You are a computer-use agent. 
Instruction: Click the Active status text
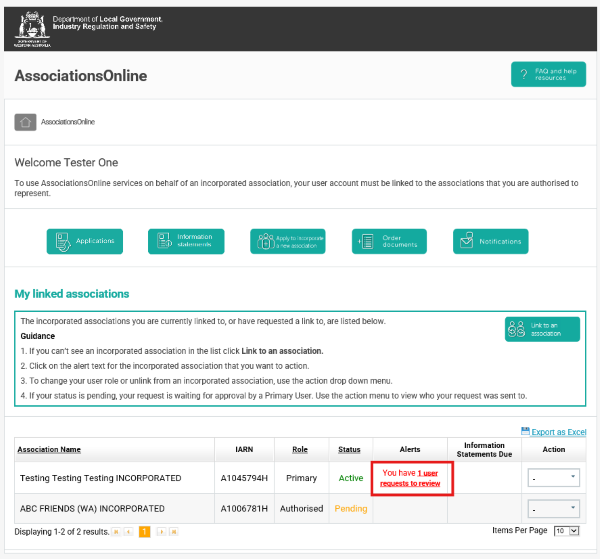[351, 478]
